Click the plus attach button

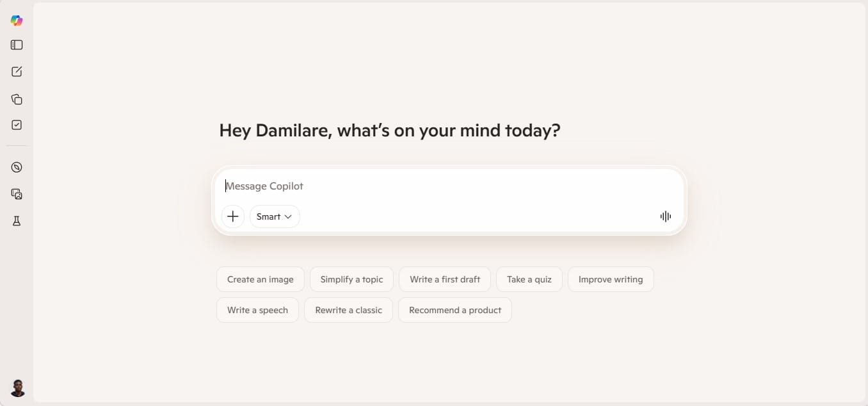(233, 216)
